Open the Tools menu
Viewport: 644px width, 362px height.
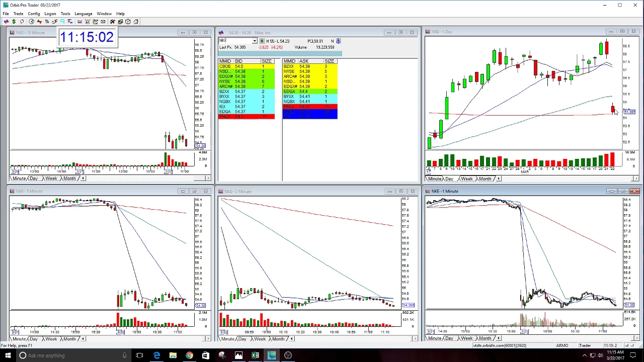pyautogui.click(x=65, y=14)
